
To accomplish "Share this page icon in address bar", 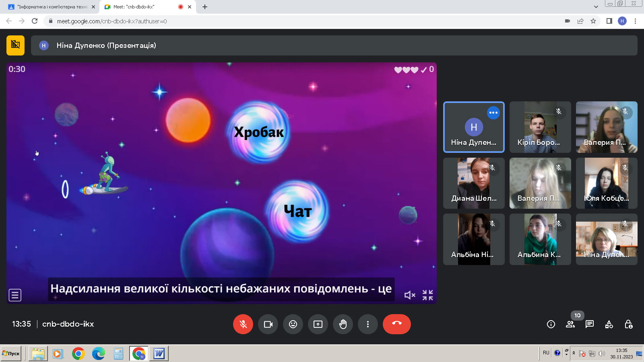I will click(x=580, y=21).
